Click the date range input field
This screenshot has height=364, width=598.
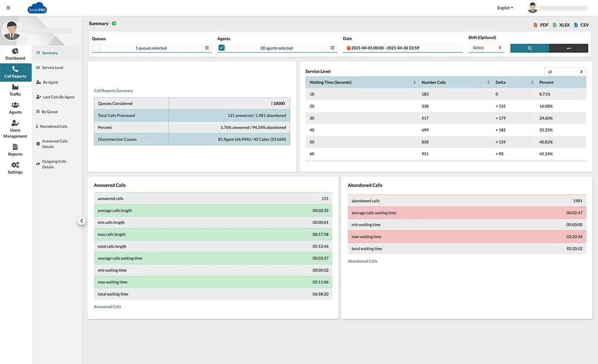coord(402,48)
